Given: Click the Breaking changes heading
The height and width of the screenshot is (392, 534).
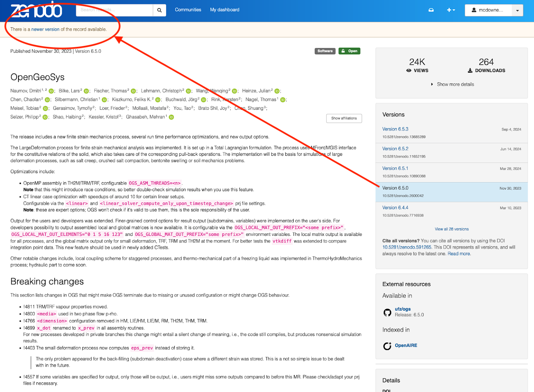Looking at the screenshot, I should click(x=47, y=282).
